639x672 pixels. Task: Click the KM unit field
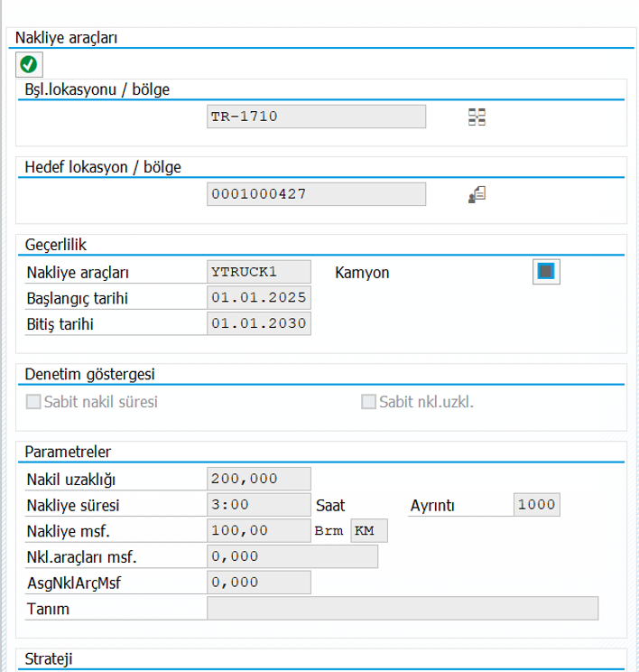[x=368, y=530]
